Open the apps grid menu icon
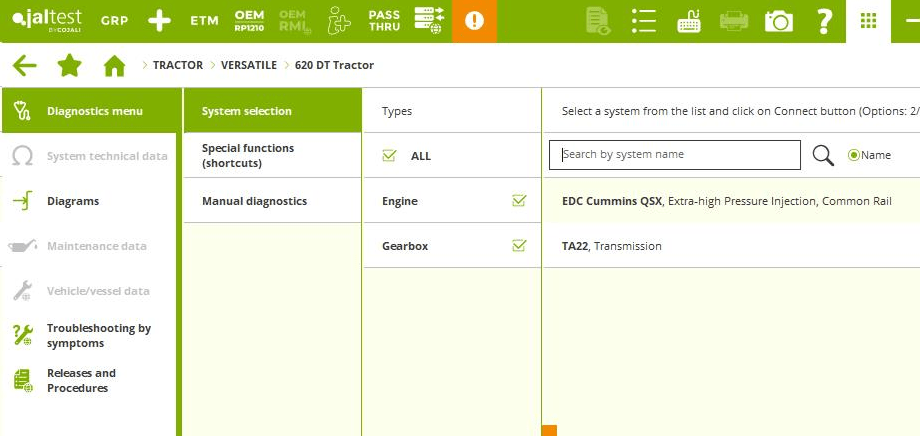920x436 pixels. tap(868, 21)
